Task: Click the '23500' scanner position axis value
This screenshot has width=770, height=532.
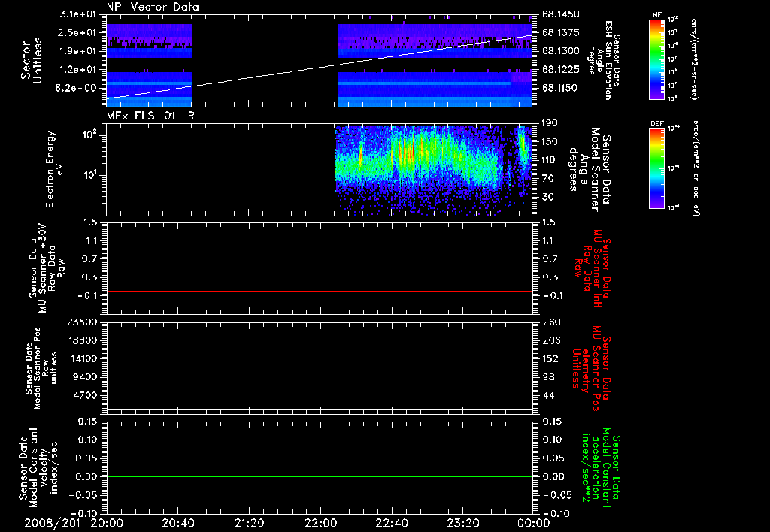Action: click(x=81, y=322)
